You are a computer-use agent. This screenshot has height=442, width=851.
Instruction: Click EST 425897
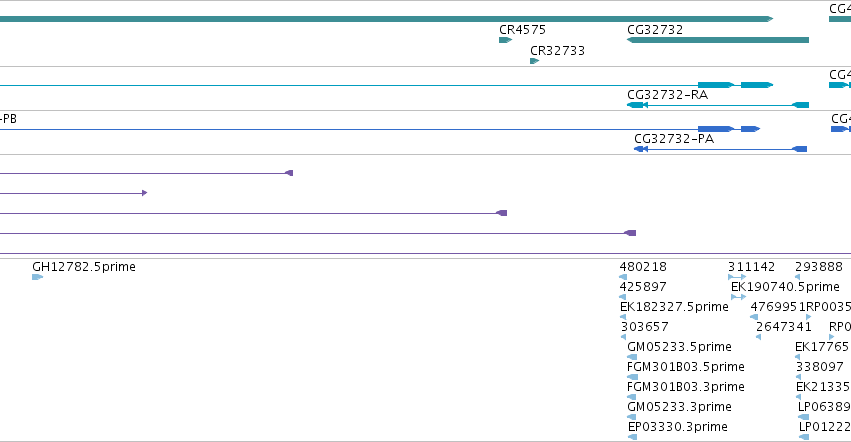tap(643, 287)
